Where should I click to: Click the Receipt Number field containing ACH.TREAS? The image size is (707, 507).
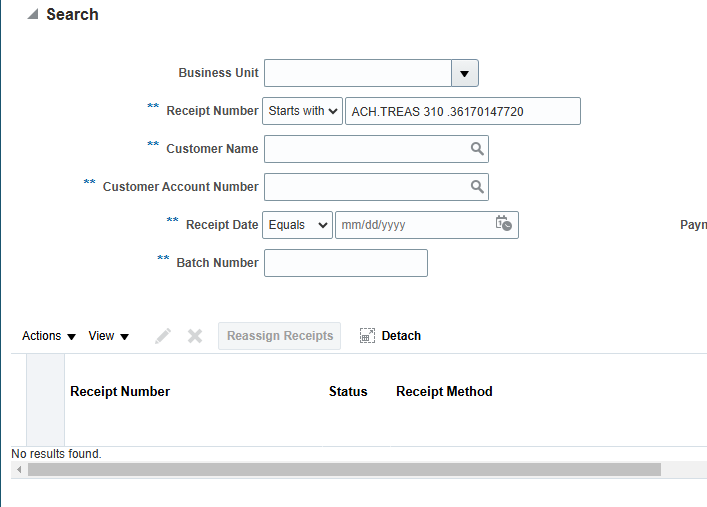(x=463, y=111)
